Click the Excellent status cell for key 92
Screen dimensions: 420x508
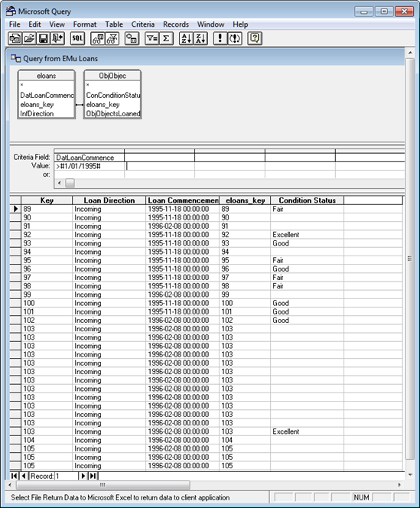308,235
